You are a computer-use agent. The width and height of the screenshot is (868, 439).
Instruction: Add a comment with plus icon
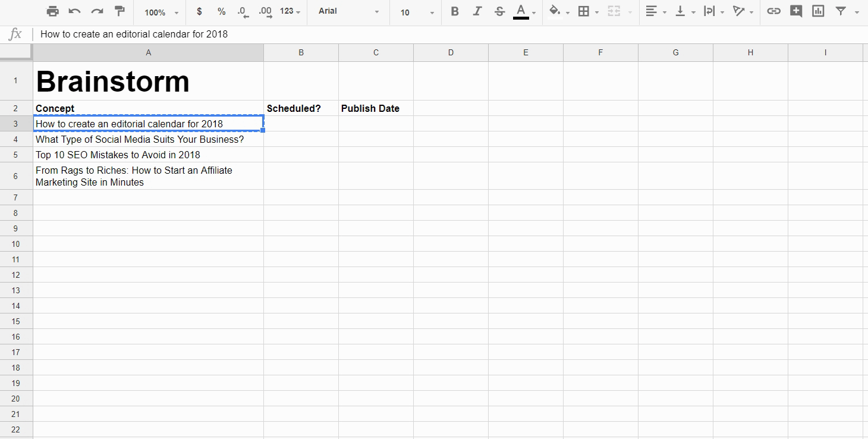pos(796,11)
